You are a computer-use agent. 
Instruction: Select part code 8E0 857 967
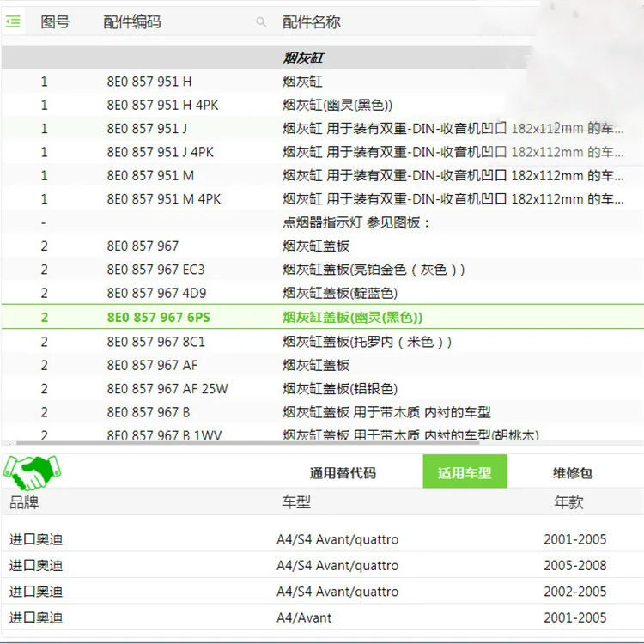click(143, 246)
